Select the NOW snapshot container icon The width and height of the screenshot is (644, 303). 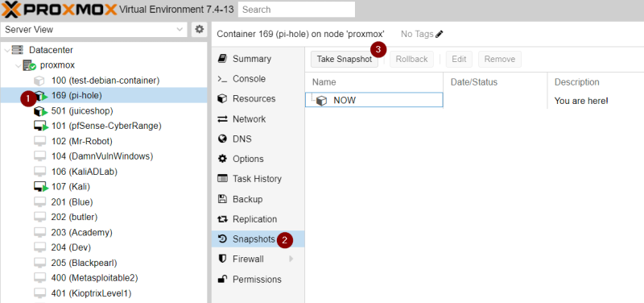(x=321, y=100)
